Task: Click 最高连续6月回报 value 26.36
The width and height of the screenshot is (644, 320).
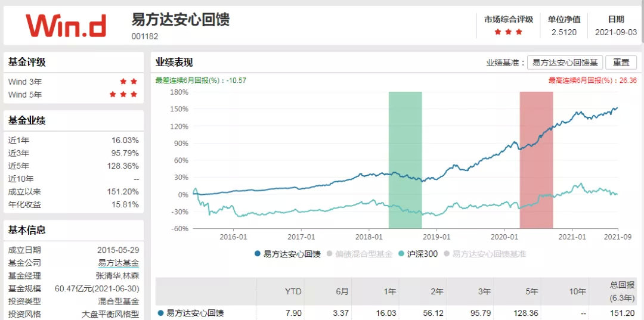Action: click(x=628, y=80)
